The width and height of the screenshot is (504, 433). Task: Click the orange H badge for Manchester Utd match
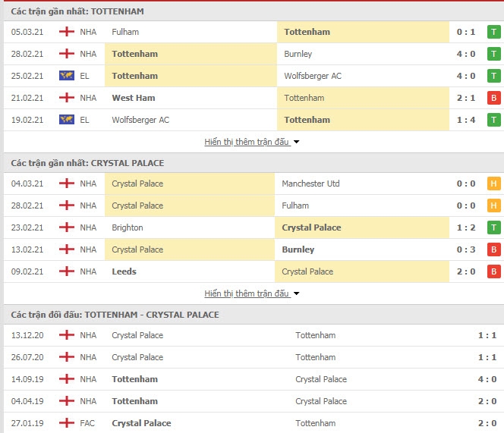[493, 184]
